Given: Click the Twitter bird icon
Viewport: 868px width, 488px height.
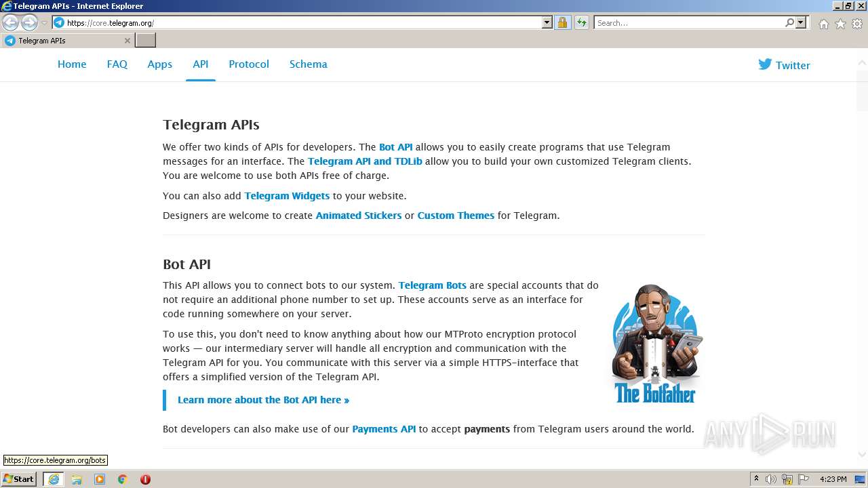Looking at the screenshot, I should pos(765,64).
